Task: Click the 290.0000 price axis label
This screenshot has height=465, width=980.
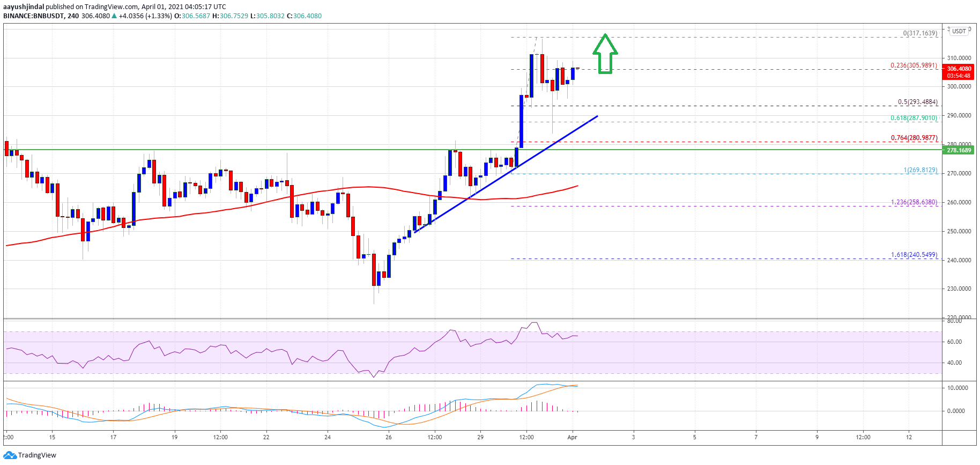Action: pos(959,115)
